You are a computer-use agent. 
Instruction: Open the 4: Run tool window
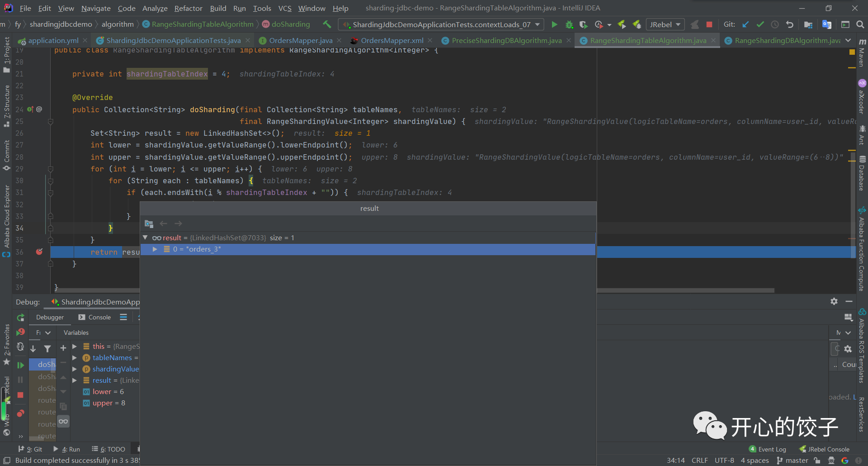(66, 449)
